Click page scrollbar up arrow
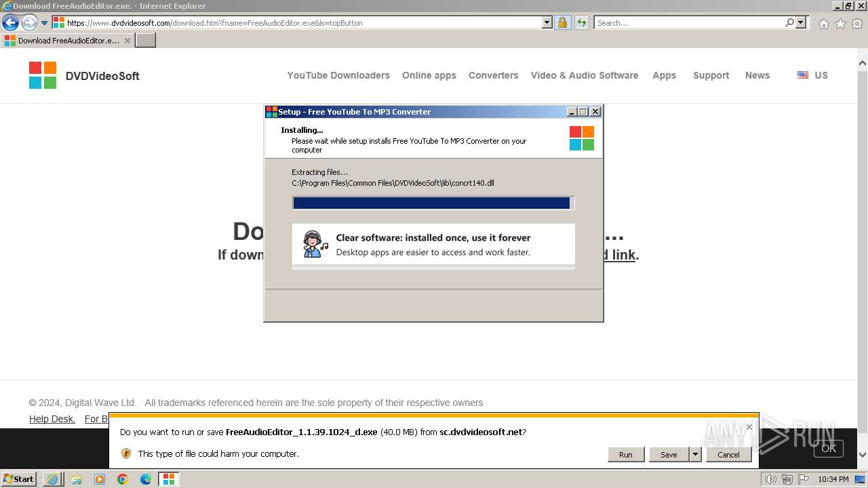This screenshot has height=488, width=868. [862, 64]
